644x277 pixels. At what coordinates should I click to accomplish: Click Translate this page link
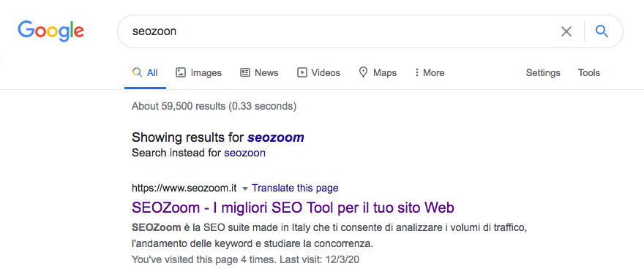295,188
